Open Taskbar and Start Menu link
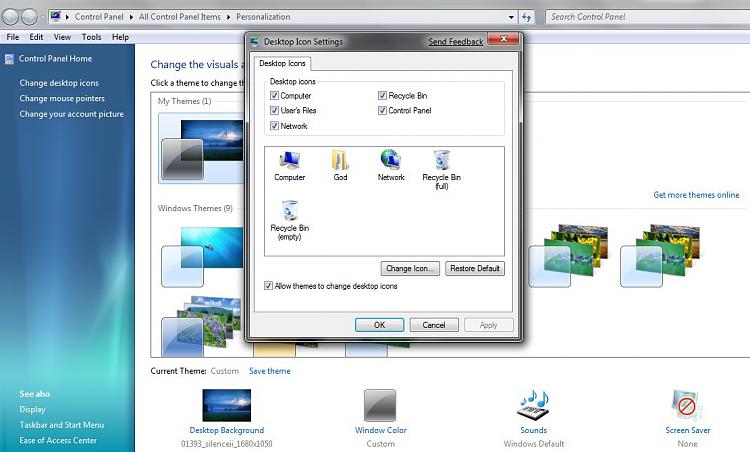This screenshot has height=452, width=750. tap(61, 425)
